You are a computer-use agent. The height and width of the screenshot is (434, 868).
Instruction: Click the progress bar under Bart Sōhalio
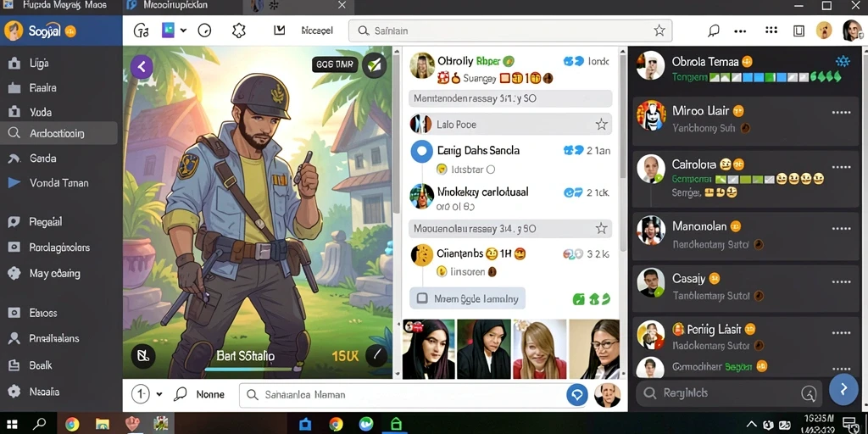248,370
